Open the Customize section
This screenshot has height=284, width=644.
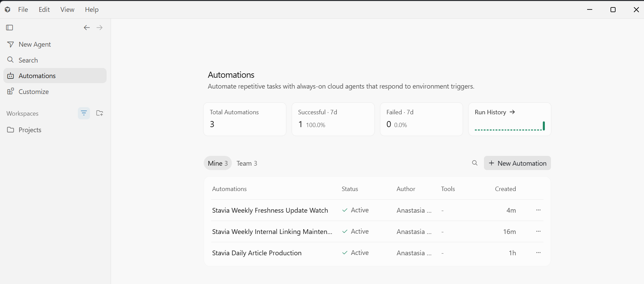[x=55, y=92]
